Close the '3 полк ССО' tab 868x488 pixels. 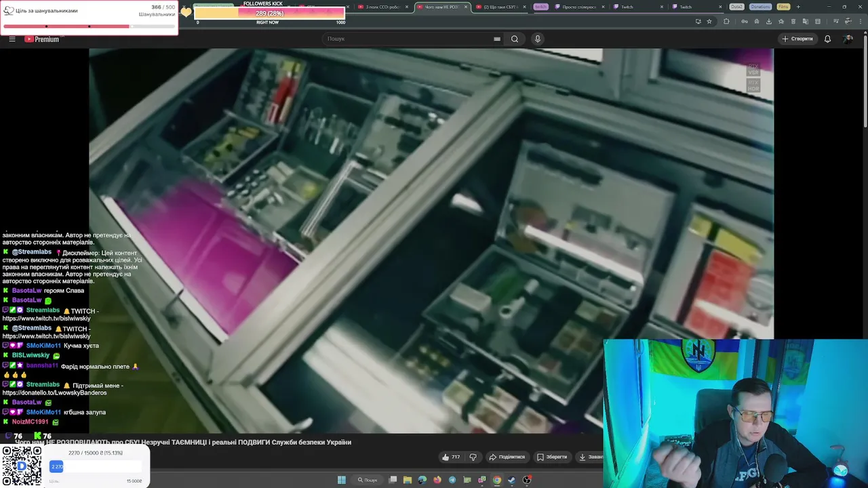pos(407,7)
